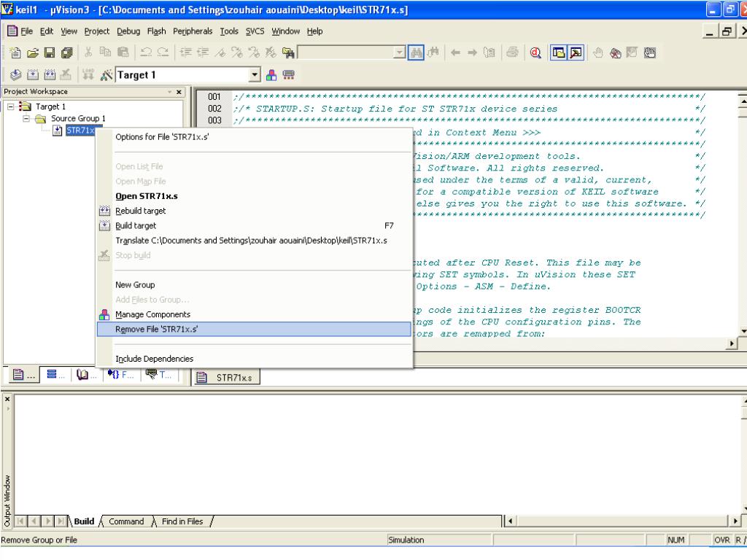Save the current file via the floppy icon

[x=50, y=52]
